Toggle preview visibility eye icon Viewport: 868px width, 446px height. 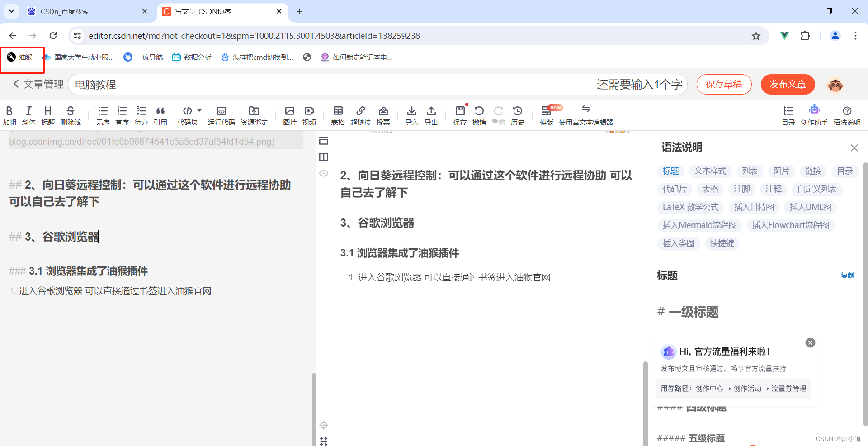[x=324, y=173]
